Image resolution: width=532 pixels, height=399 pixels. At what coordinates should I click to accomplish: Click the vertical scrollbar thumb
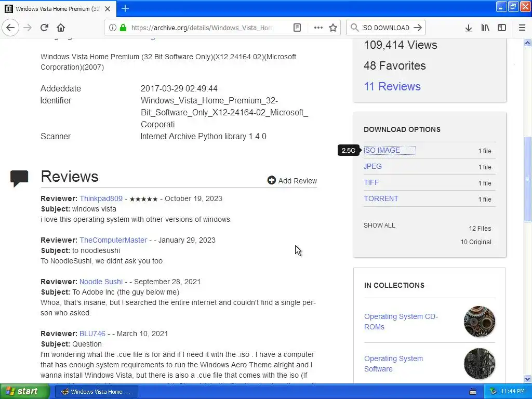(x=527, y=179)
